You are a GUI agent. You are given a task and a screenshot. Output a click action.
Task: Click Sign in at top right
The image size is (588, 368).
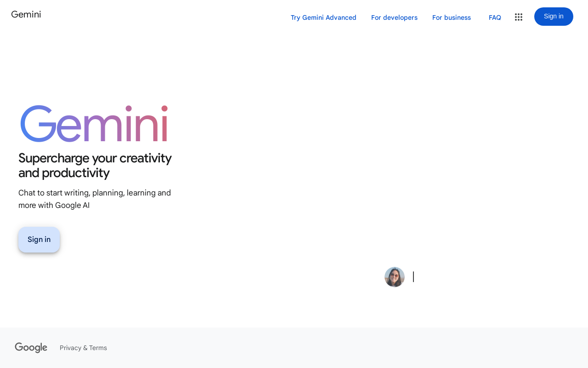(554, 17)
